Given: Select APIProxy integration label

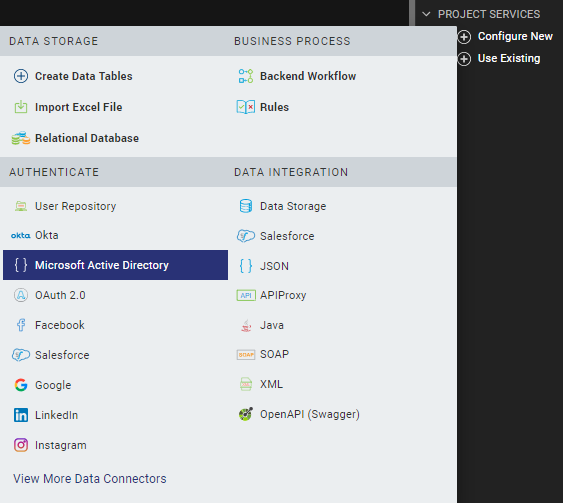Looking at the screenshot, I should tap(283, 295).
